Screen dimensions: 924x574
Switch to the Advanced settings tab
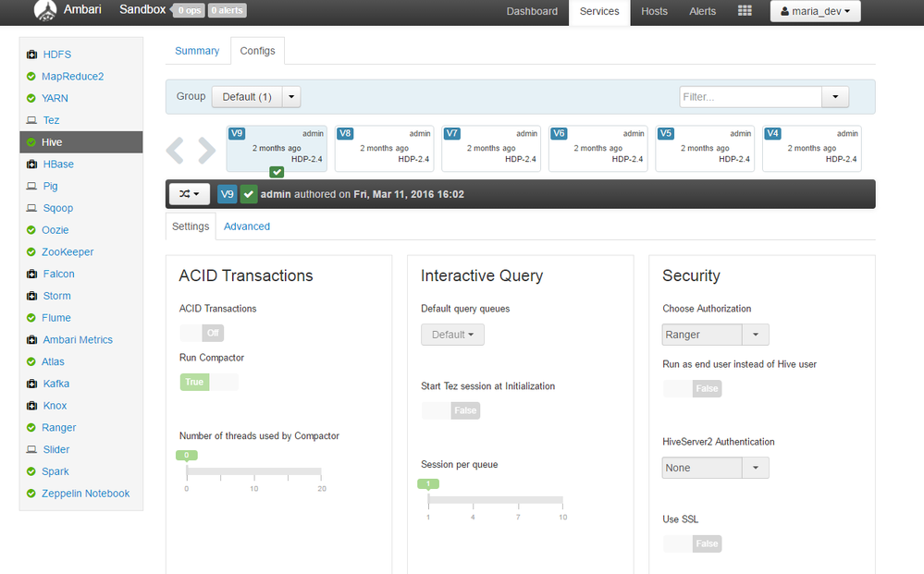click(247, 226)
